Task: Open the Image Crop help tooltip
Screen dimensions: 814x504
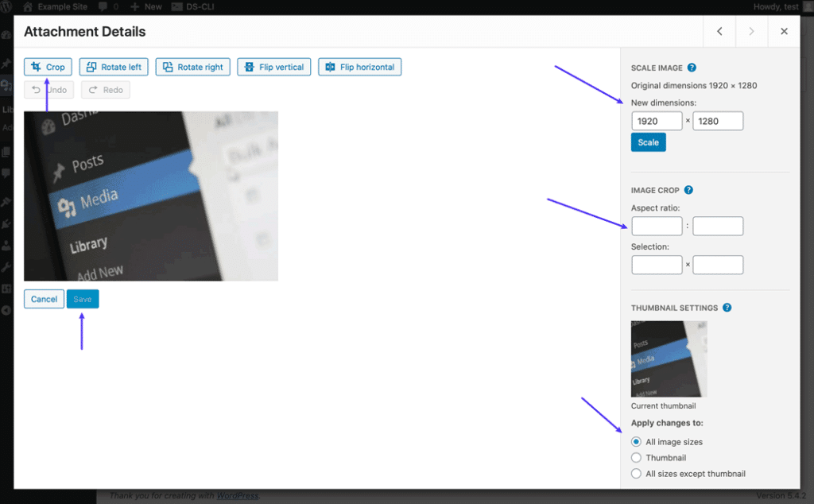Action: [x=688, y=190]
